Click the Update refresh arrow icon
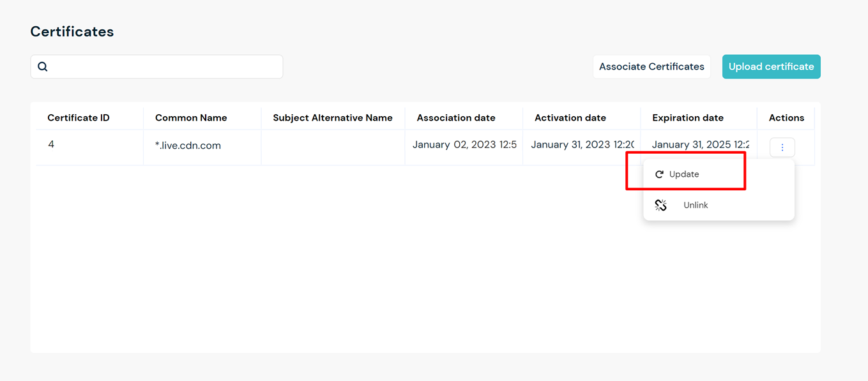The width and height of the screenshot is (868, 381). [x=659, y=174]
